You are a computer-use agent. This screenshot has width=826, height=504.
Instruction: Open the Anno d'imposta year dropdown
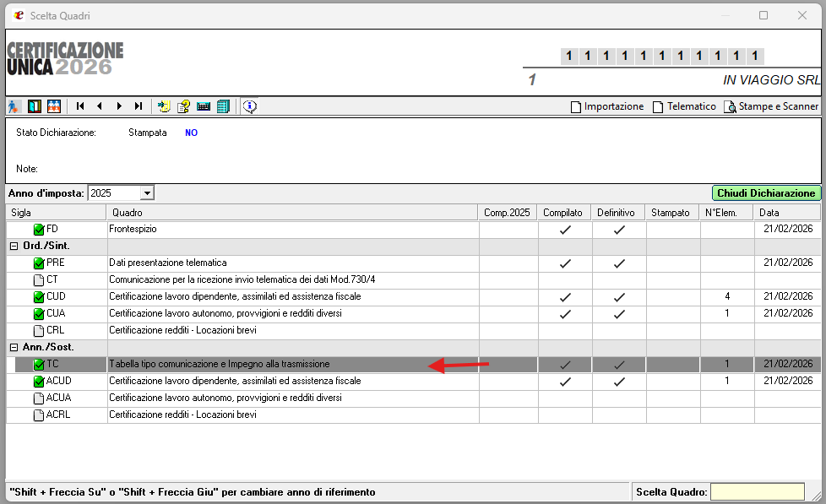point(147,193)
